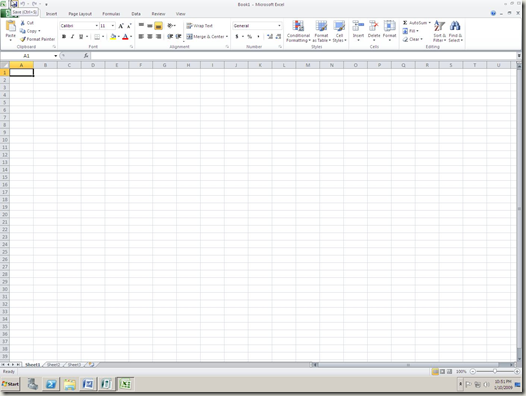
Task: Select highlighted Bottom Align icon
Action: point(158,26)
